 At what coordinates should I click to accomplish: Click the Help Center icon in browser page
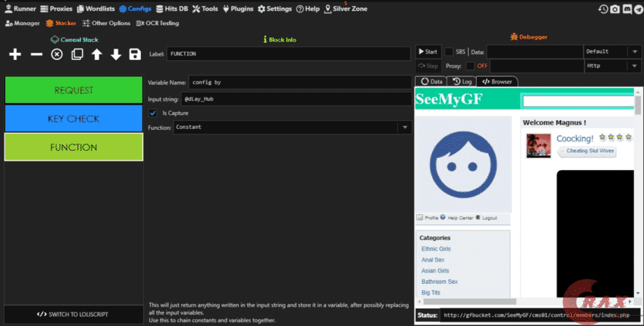[x=443, y=217]
